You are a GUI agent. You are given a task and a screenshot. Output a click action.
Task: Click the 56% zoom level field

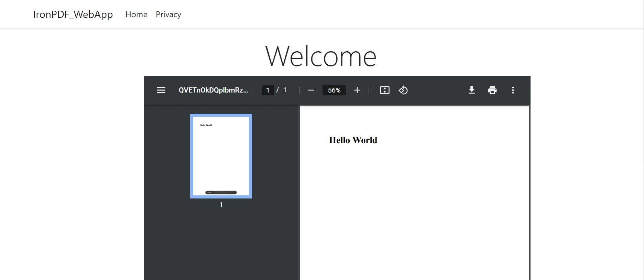pyautogui.click(x=334, y=90)
